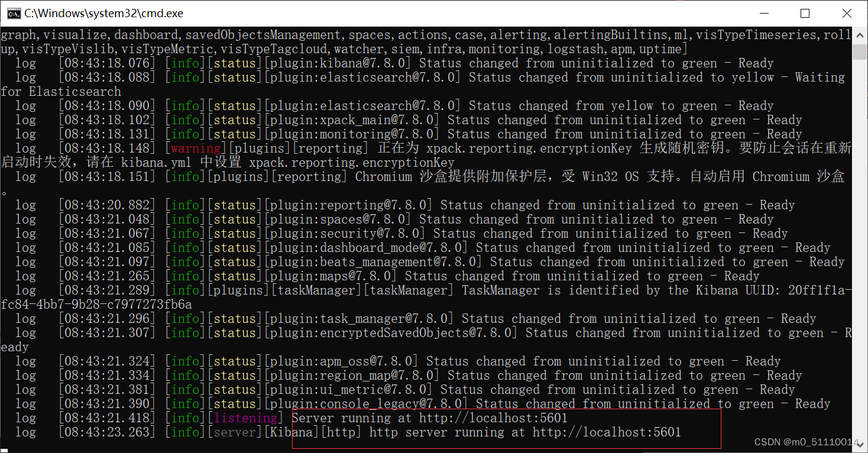Click the scrollbar up arrow
This screenshot has height=453, width=868.
[x=860, y=34]
